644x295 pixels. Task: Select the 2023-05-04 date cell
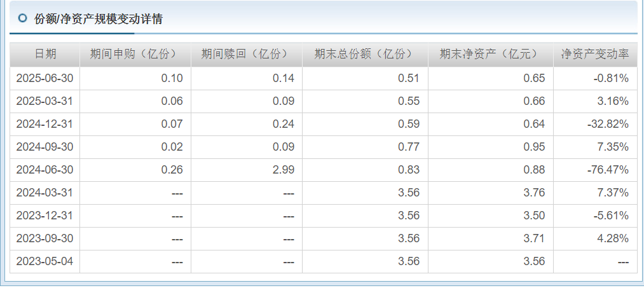coord(45,261)
